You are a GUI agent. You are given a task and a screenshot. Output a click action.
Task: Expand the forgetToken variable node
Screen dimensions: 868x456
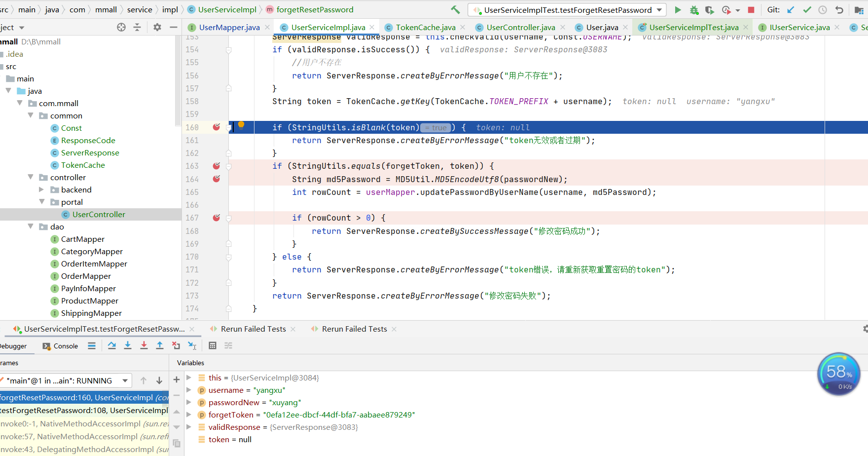point(189,415)
